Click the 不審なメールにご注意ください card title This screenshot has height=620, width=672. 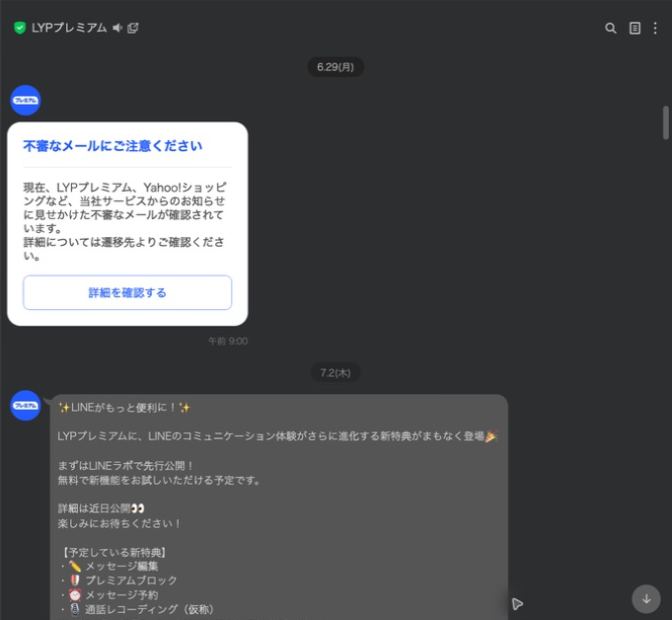112,146
